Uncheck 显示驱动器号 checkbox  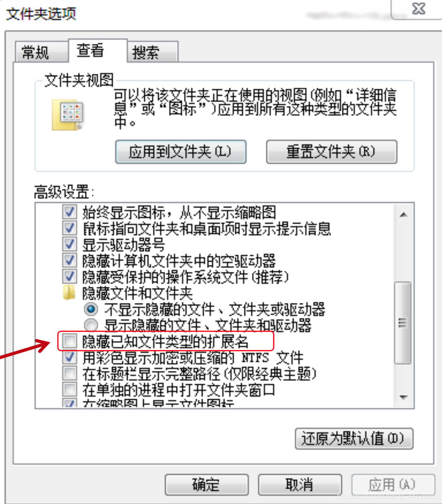click(x=70, y=245)
